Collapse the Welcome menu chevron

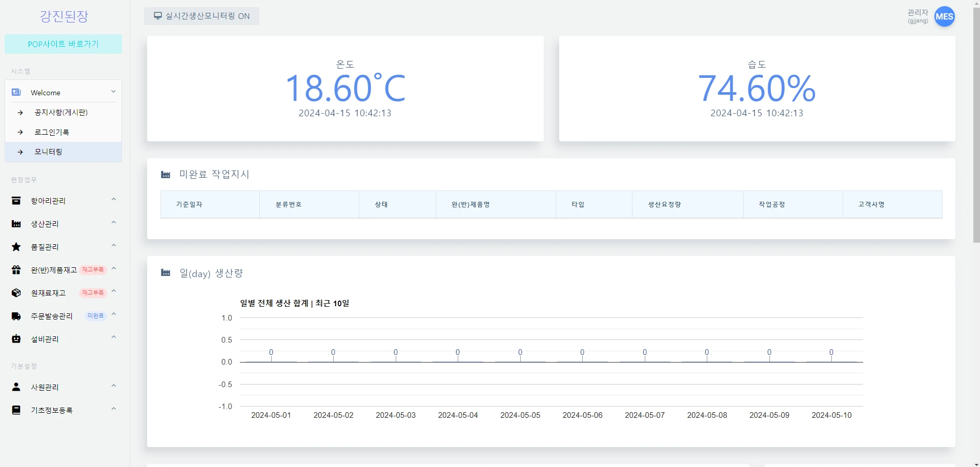pyautogui.click(x=113, y=92)
